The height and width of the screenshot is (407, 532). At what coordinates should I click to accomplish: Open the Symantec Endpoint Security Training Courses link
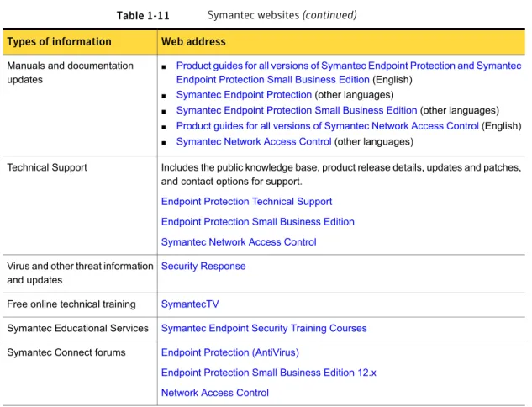point(264,328)
